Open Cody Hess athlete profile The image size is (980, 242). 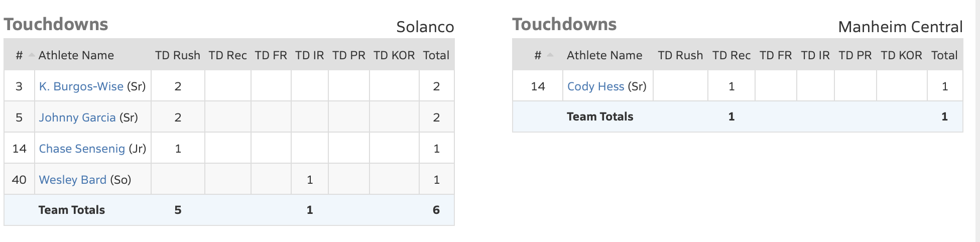click(x=595, y=86)
